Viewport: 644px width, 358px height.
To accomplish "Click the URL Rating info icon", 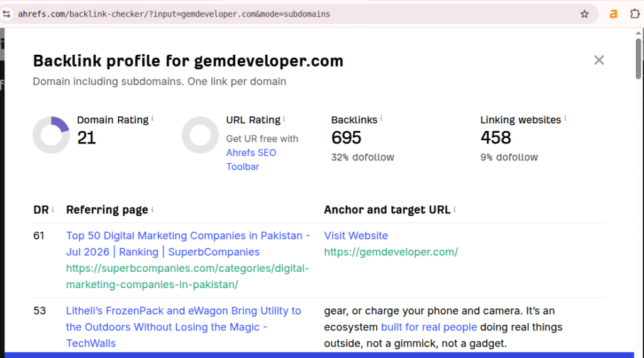I will (284, 118).
